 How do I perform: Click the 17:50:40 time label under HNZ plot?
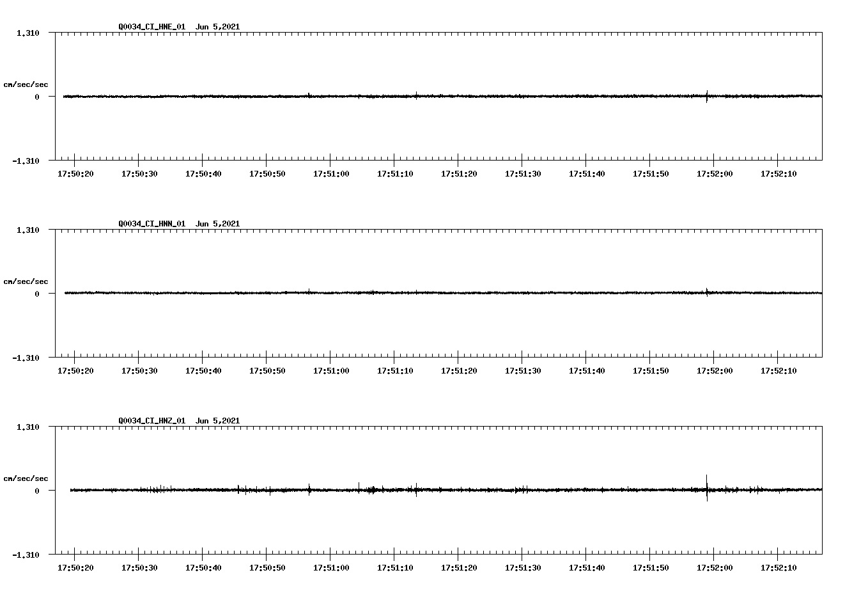[x=203, y=568]
